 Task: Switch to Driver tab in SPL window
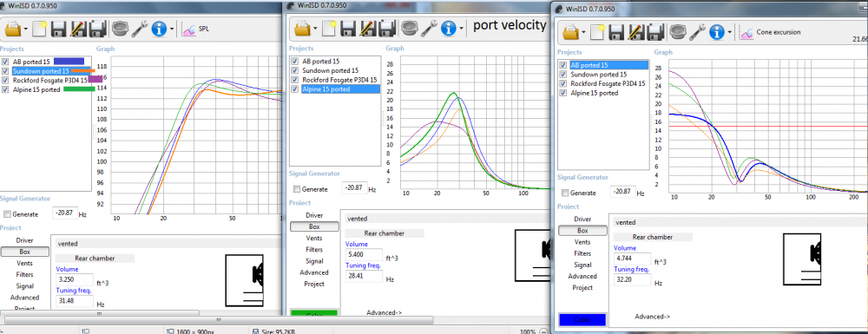pos(24,240)
